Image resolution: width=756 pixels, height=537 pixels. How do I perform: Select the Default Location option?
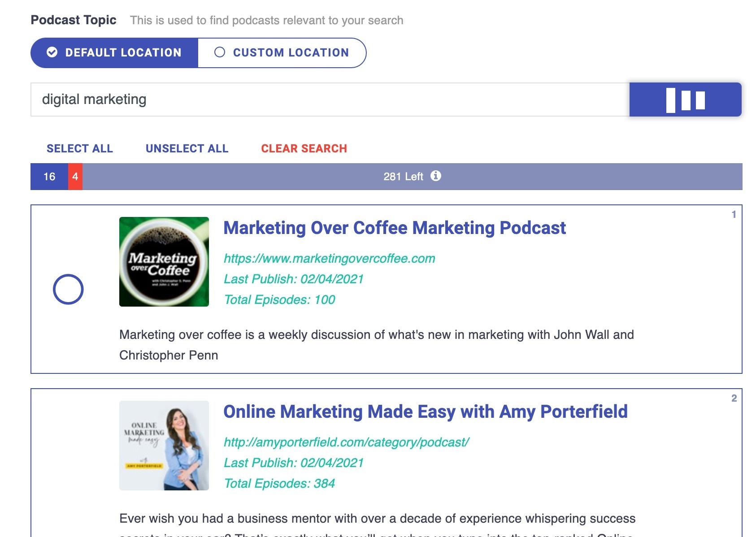(114, 53)
